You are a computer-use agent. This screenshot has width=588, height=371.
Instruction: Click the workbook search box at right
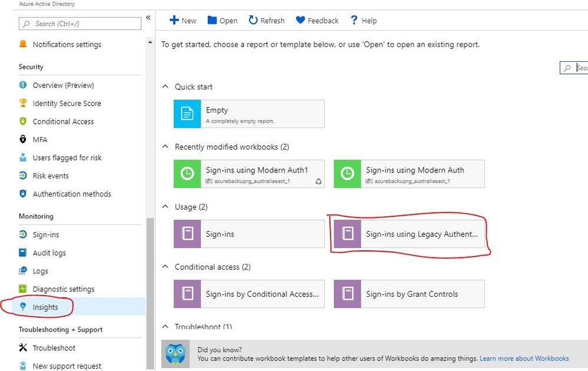click(574, 68)
